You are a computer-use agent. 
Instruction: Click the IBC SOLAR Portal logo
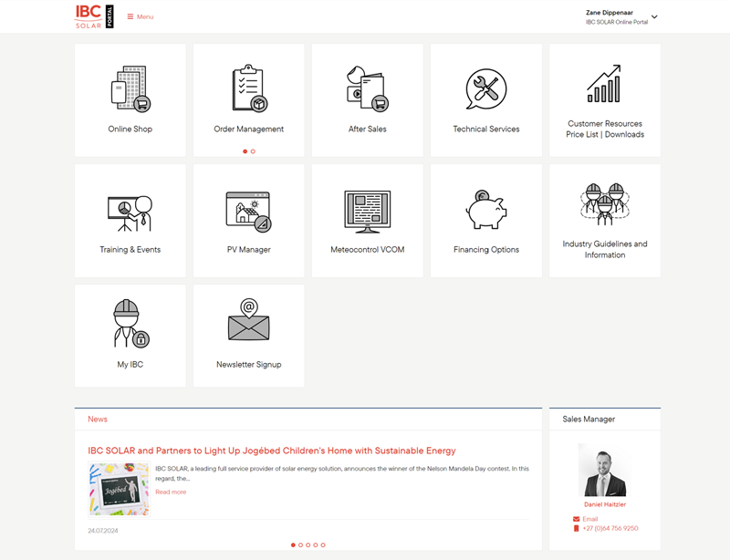click(x=94, y=16)
